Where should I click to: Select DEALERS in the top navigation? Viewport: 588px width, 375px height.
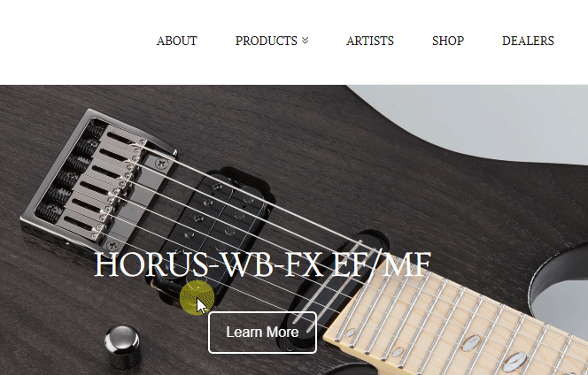pyautogui.click(x=528, y=41)
